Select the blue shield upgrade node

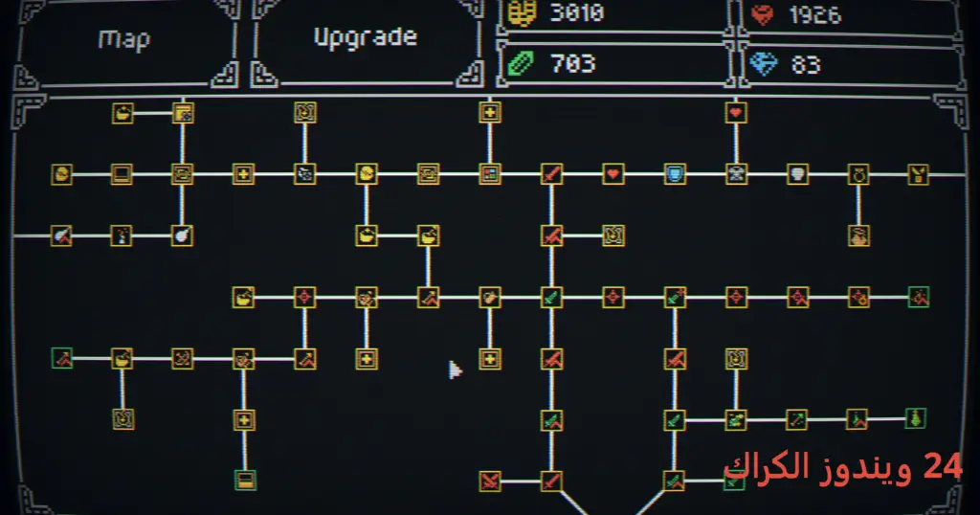pos(675,174)
